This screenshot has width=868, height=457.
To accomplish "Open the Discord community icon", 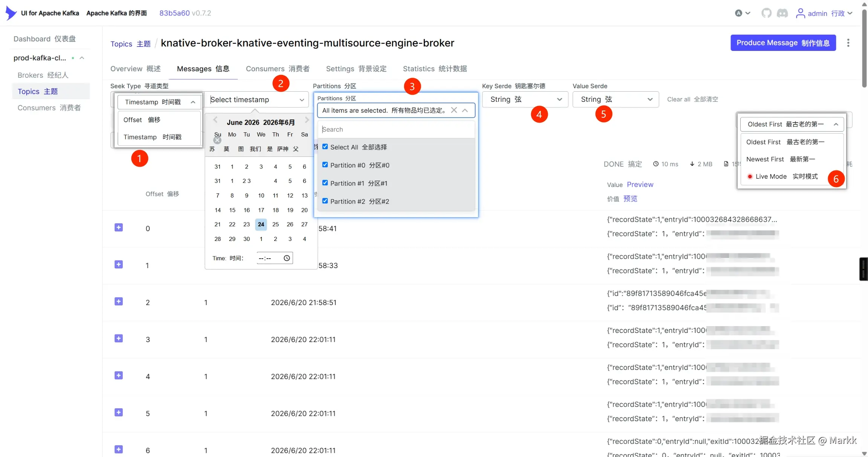I will pyautogui.click(x=782, y=13).
